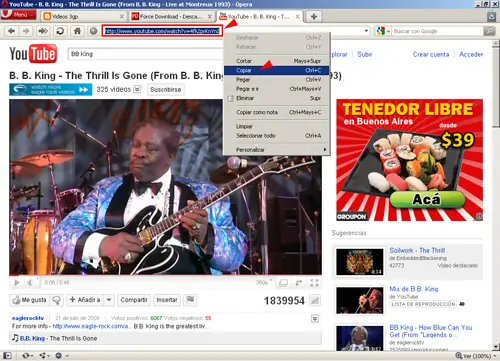
Task: Click the Acceder link
Action: point(471,54)
